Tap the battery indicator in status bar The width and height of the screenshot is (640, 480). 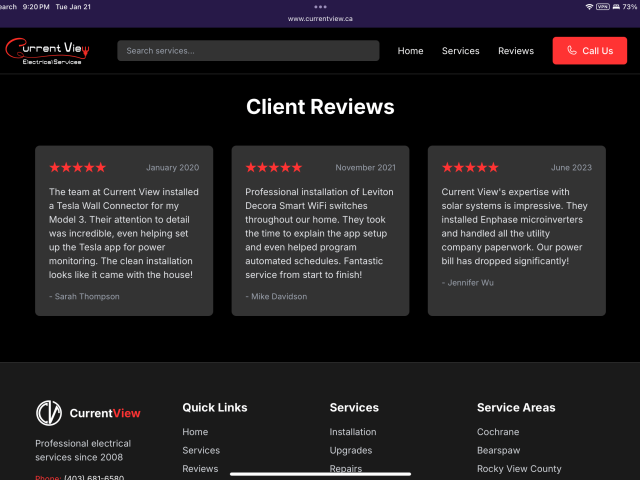[x=613, y=6]
